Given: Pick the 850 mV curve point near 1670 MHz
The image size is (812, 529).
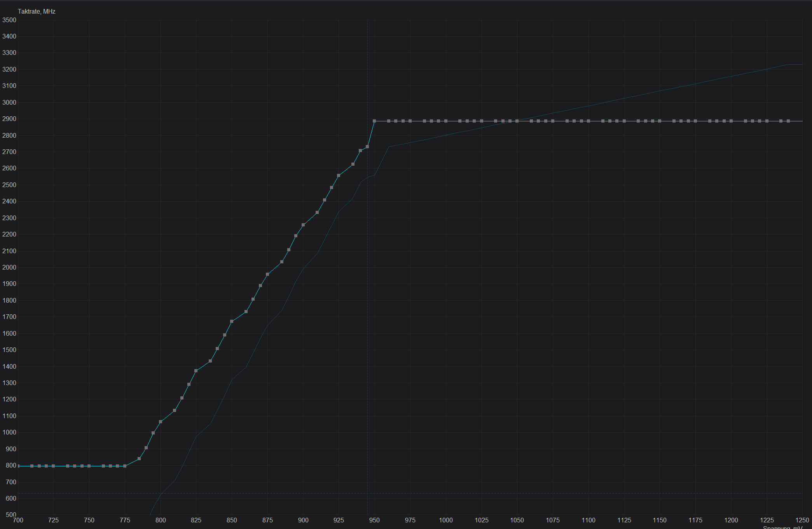Looking at the screenshot, I should click(232, 321).
